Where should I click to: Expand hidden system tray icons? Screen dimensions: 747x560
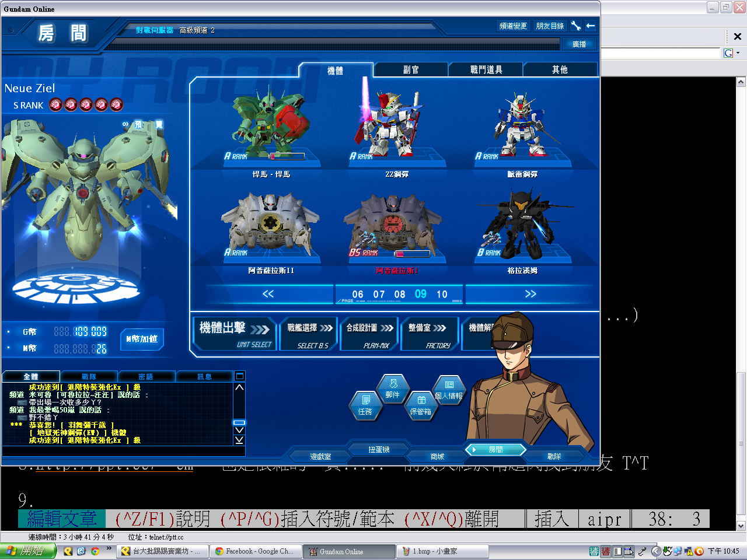(x=655, y=551)
